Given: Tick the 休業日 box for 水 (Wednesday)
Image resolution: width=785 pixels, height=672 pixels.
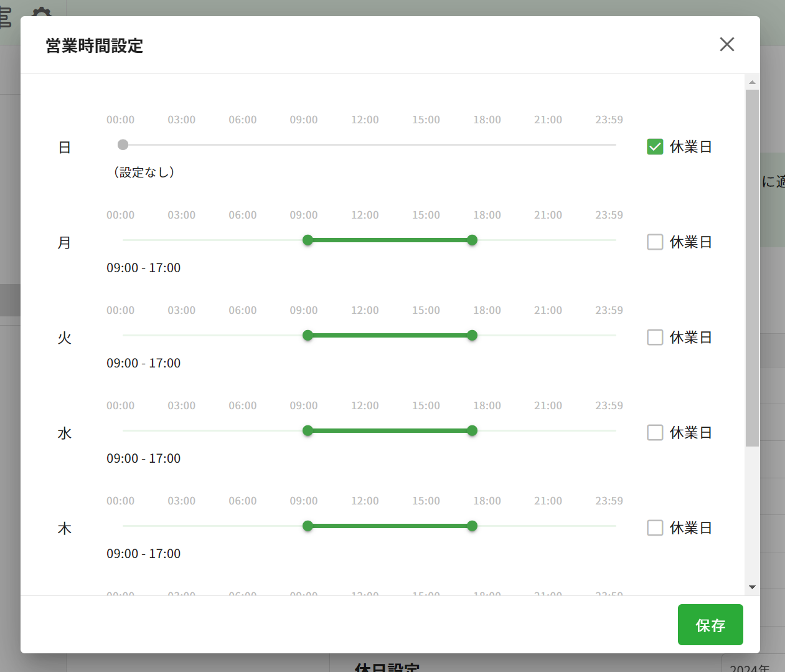Looking at the screenshot, I should (x=655, y=433).
